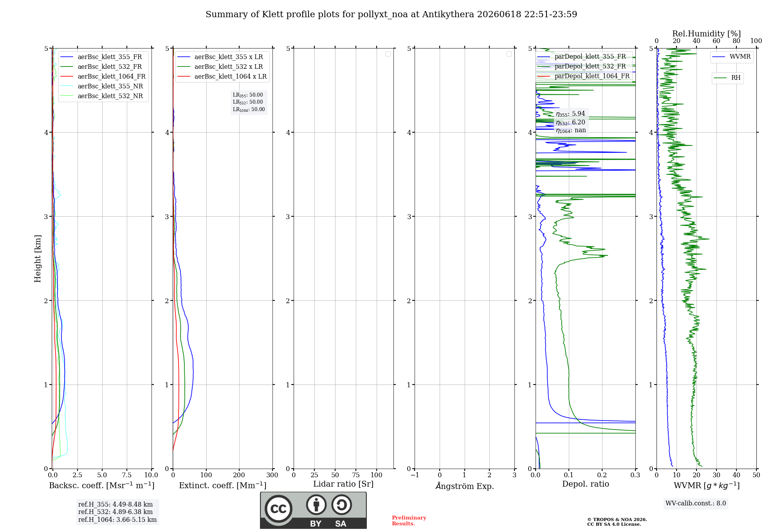
Task: Click the Rel.Humidity [%] top axis label
Action: pos(706,34)
